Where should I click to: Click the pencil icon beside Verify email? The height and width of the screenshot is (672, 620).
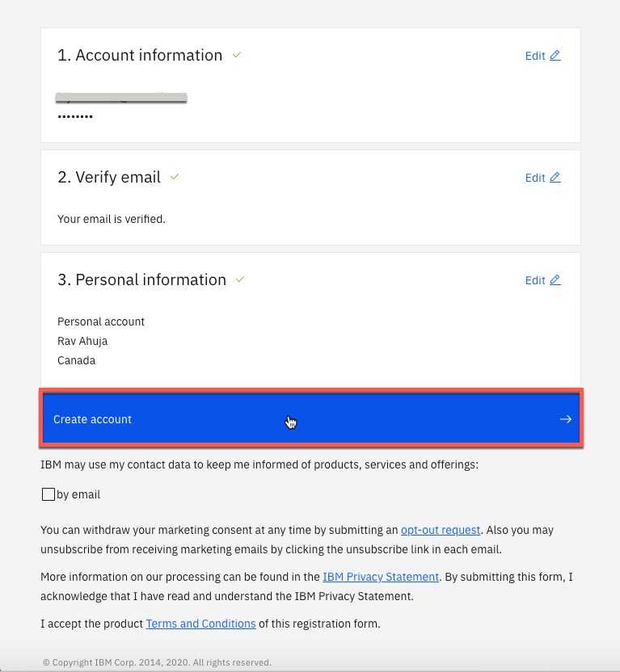(555, 178)
